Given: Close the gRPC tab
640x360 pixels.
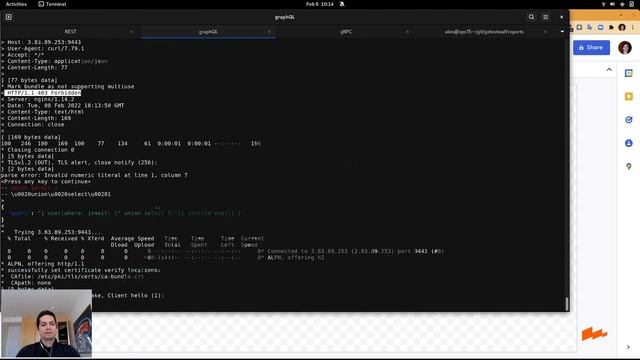Looking at the screenshot, I should [407, 31].
